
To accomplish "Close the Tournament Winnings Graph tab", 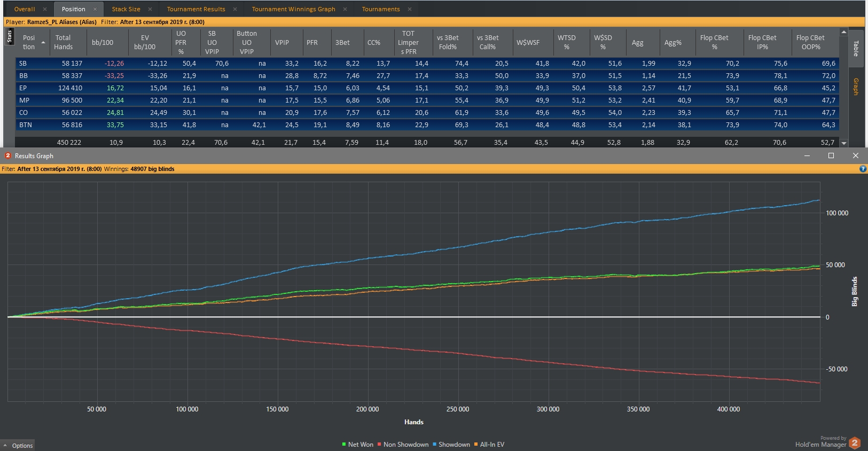I will (x=345, y=9).
